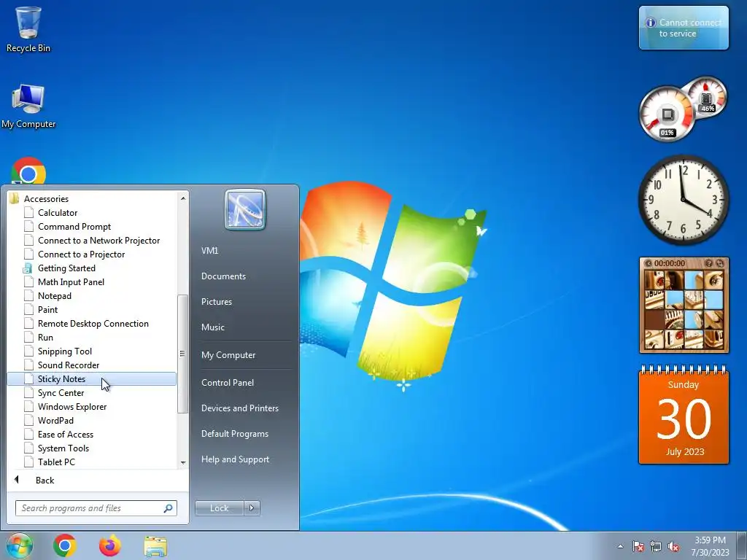
Task: Open My Computer desktop icon
Action: pos(28,106)
